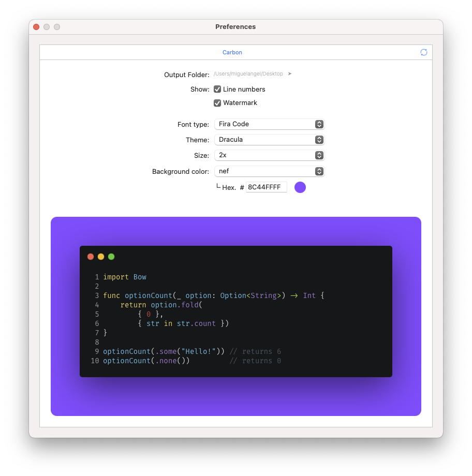Disable the Watermark checkbox

point(217,103)
